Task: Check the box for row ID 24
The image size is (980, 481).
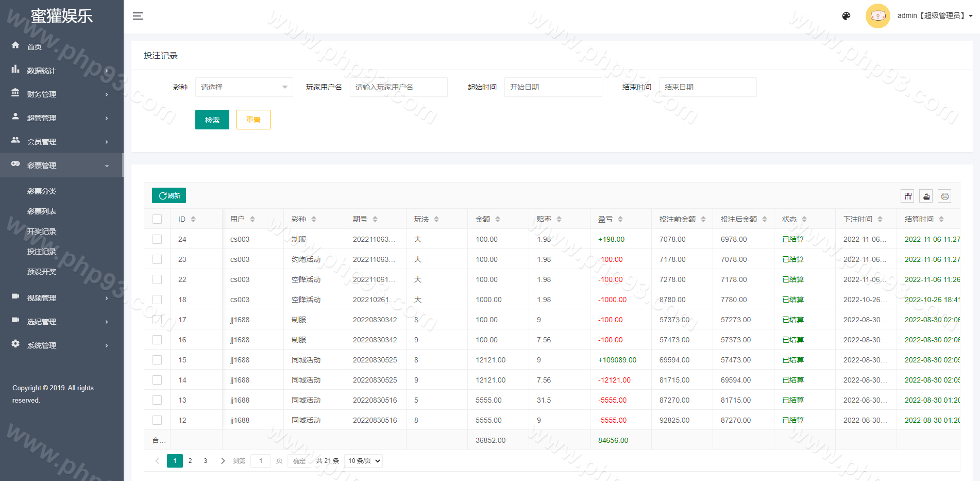Action: click(157, 239)
